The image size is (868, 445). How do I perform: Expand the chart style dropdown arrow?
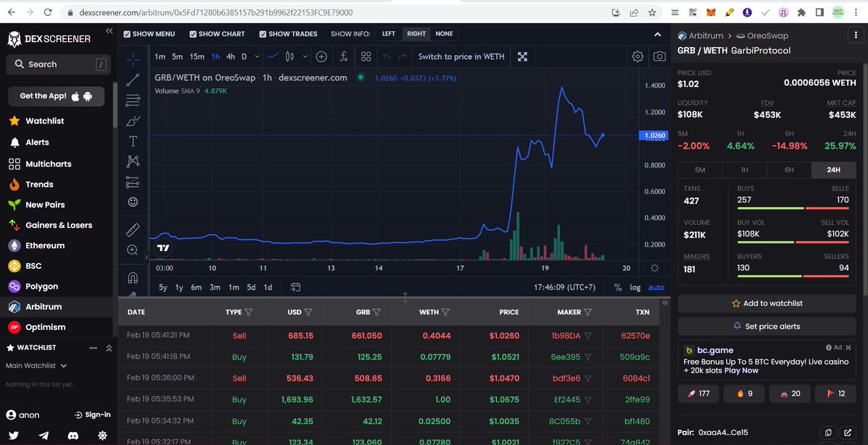coord(305,56)
